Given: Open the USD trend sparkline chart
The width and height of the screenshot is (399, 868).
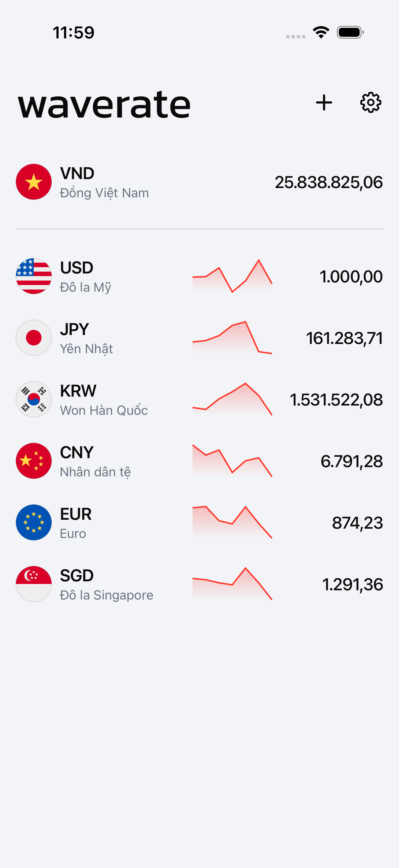Looking at the screenshot, I should point(232,276).
